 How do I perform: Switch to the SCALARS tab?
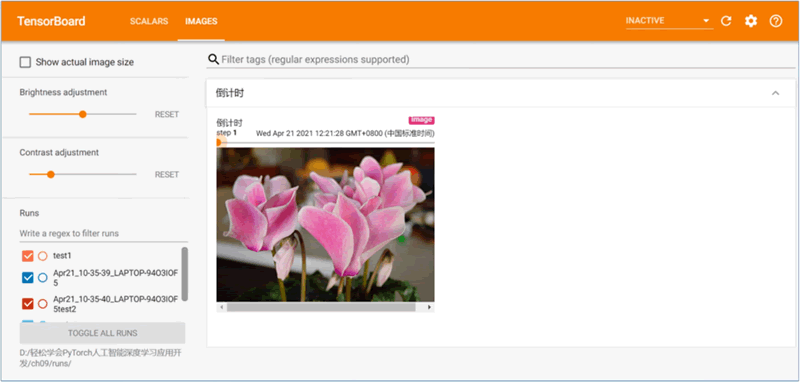coord(149,21)
